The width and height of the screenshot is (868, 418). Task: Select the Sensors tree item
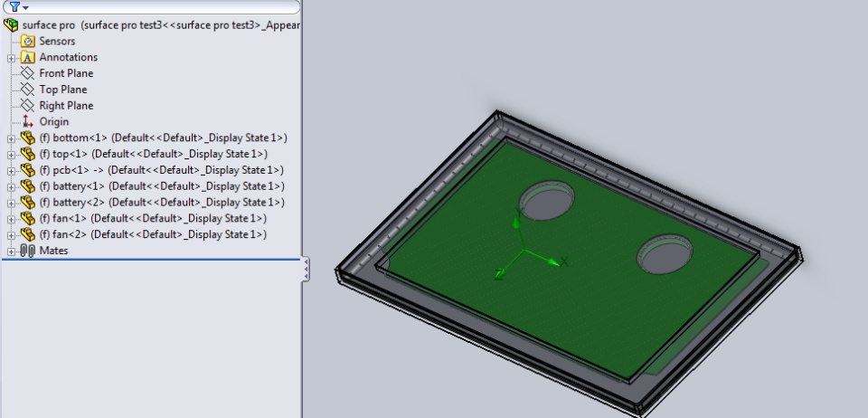tap(57, 41)
